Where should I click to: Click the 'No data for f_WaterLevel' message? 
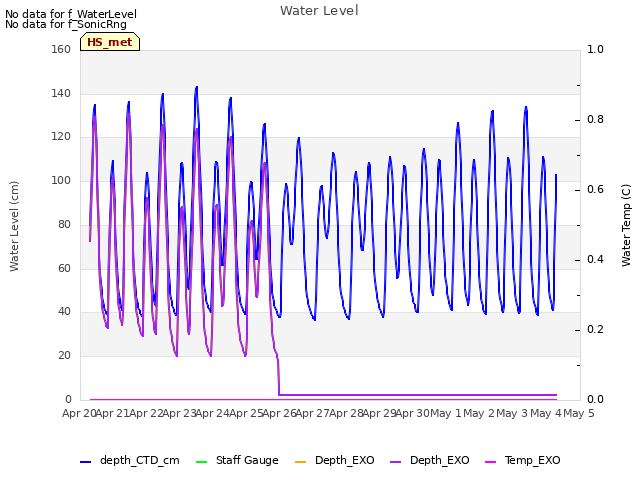(71, 14)
